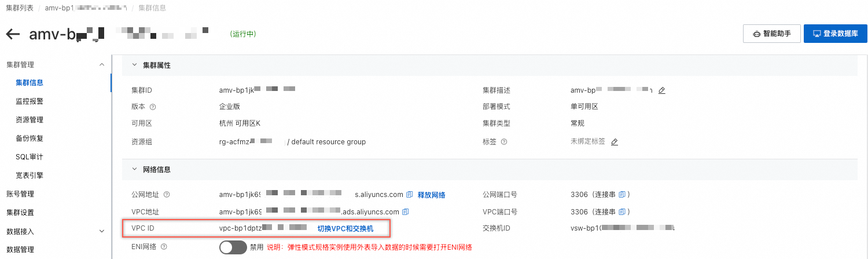Expand the 数据接入 sidebar group
This screenshot has height=259, width=868.
[x=102, y=231]
